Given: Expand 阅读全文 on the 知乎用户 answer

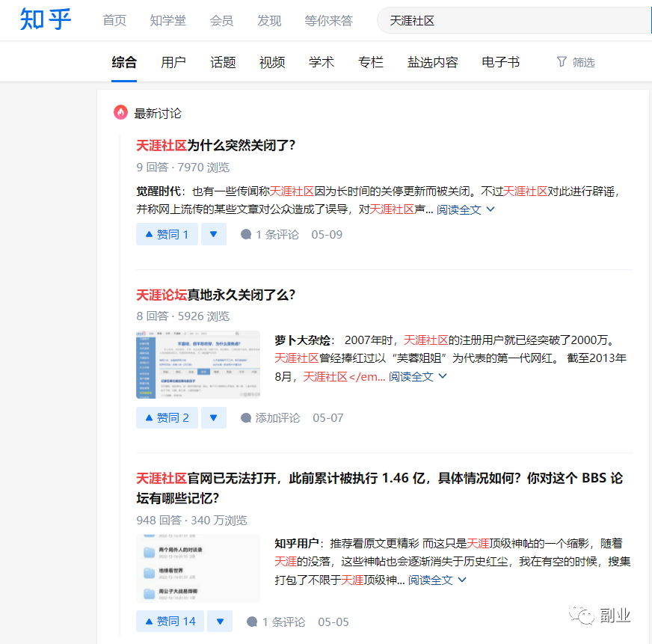Looking at the screenshot, I should 437,580.
